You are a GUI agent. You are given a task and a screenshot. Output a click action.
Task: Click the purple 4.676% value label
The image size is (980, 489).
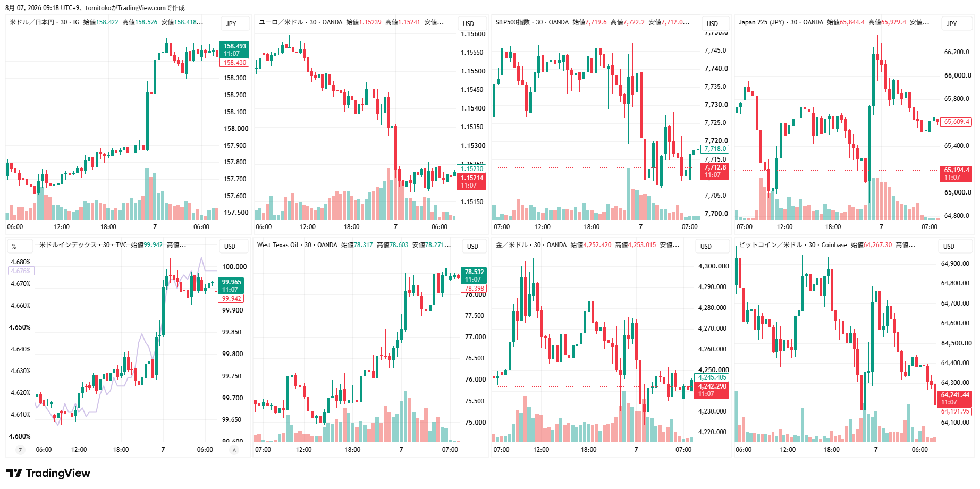(x=21, y=271)
